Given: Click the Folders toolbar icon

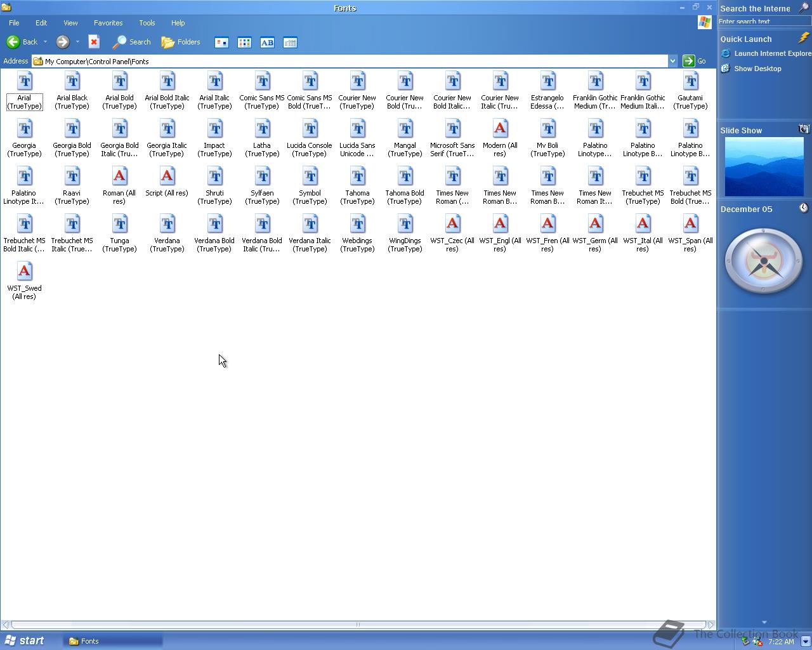Looking at the screenshot, I should (180, 42).
